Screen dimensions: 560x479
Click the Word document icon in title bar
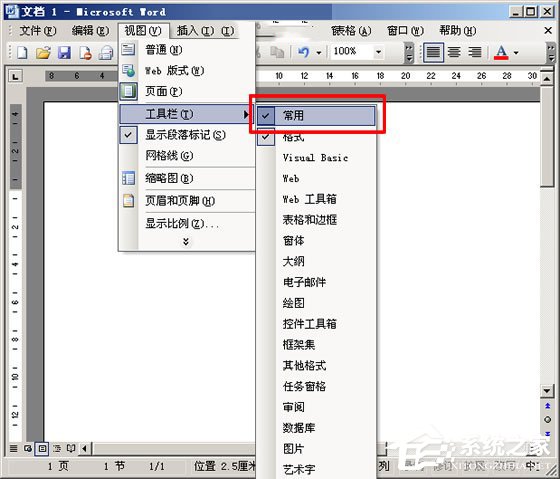[11, 11]
